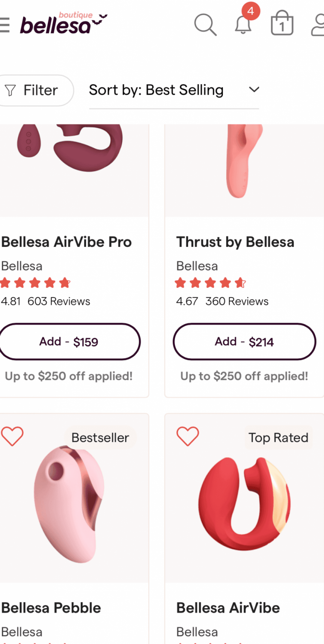Open the Filter options
324x644 pixels.
coord(34,90)
